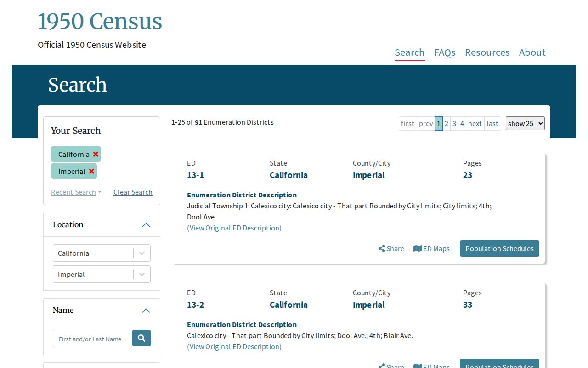Collapse the Name panel chevron
This screenshot has height=368, width=588.
click(x=146, y=310)
